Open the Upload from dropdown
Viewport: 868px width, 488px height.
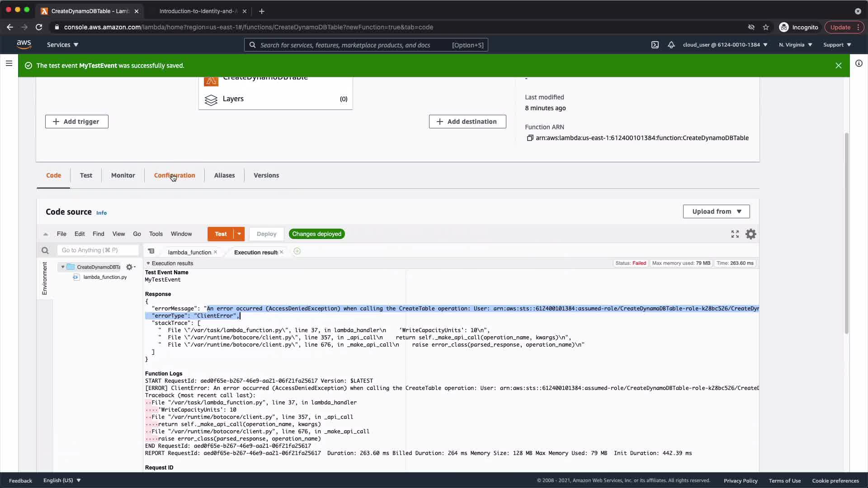point(716,211)
